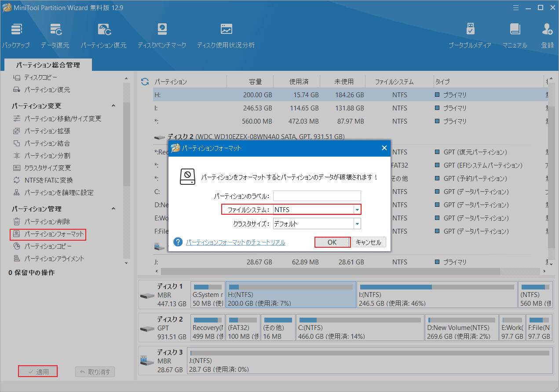Select ディスク 1 MBR label in disk map
Viewport: 559px width, 392px height.
pos(164,295)
